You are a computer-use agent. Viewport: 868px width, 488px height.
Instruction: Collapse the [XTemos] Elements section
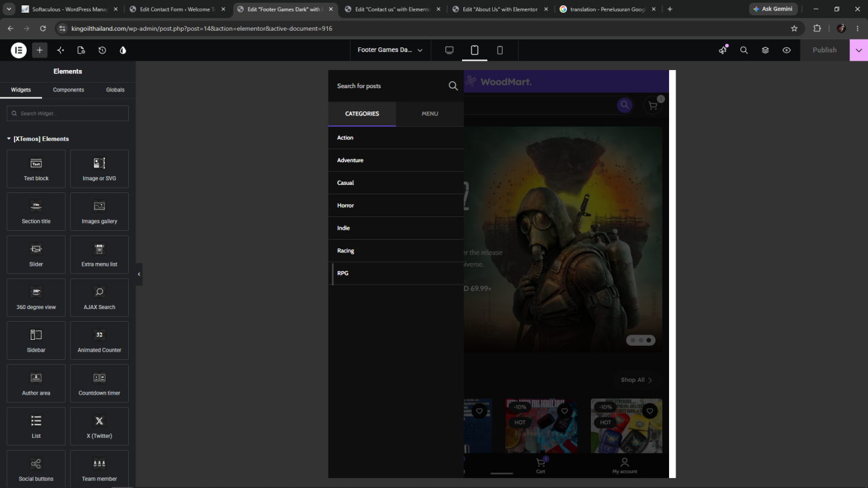tap(38, 139)
